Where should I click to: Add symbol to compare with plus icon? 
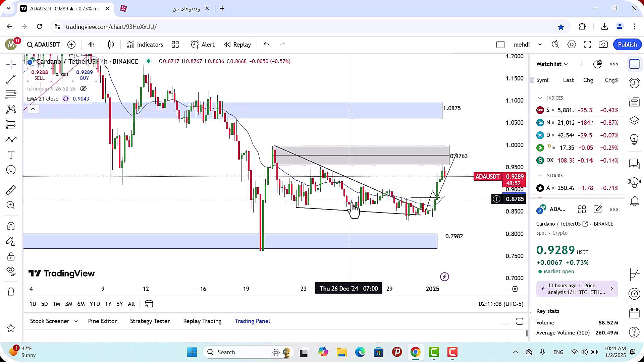[71, 45]
